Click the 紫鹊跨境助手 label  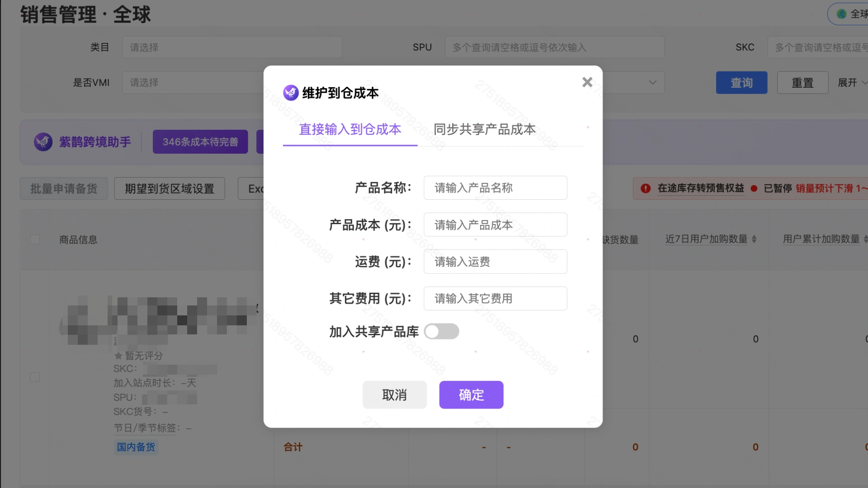point(95,142)
